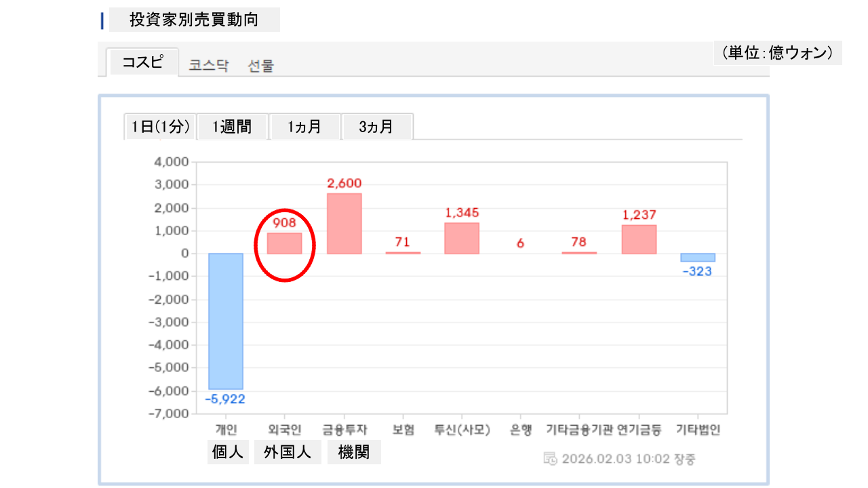The height and width of the screenshot is (488, 868).
Task: Click the thin 보험 bar labeled 71
Action: [x=403, y=252]
